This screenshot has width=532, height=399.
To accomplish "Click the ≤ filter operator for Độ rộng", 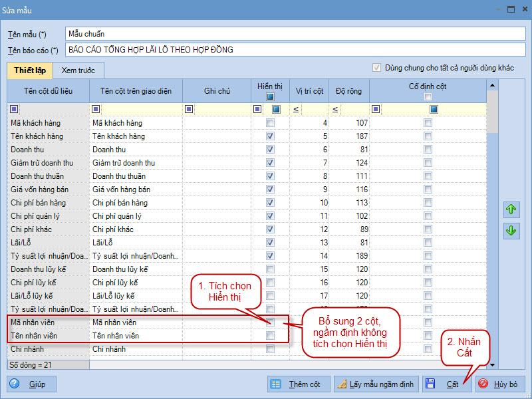I will coord(335,109).
